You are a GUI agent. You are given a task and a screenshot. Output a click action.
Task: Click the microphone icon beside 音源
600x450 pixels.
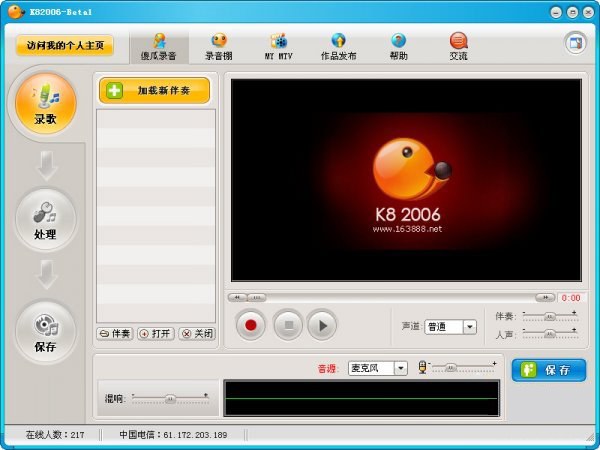pyautogui.click(x=422, y=367)
